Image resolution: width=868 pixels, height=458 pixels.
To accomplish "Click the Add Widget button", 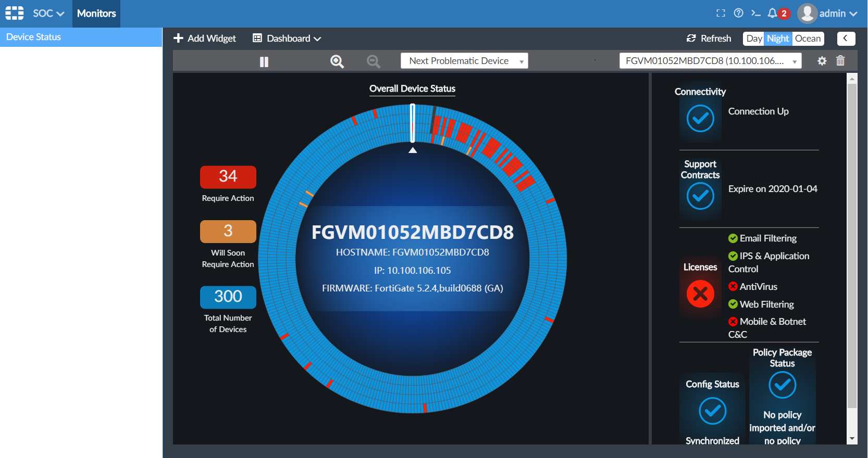I will (205, 39).
